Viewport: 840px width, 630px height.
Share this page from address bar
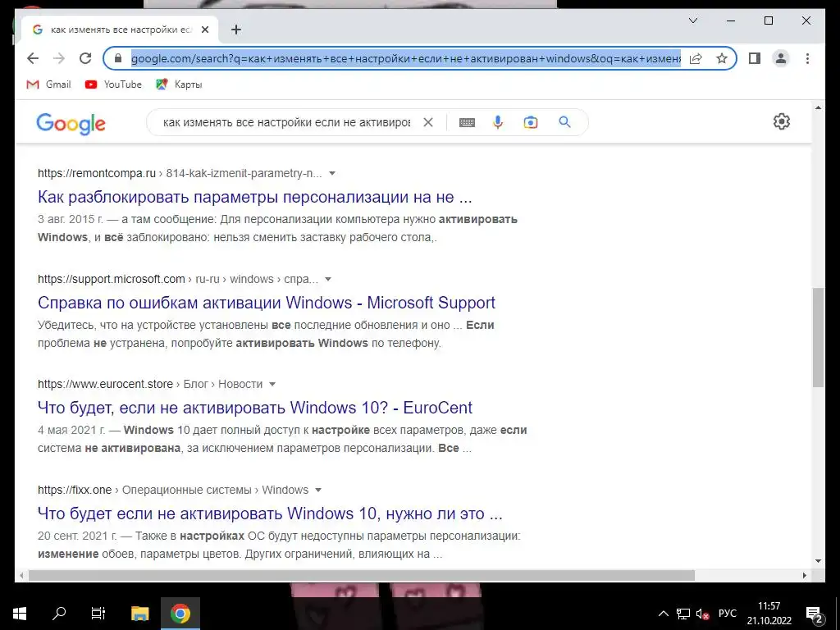(x=696, y=58)
